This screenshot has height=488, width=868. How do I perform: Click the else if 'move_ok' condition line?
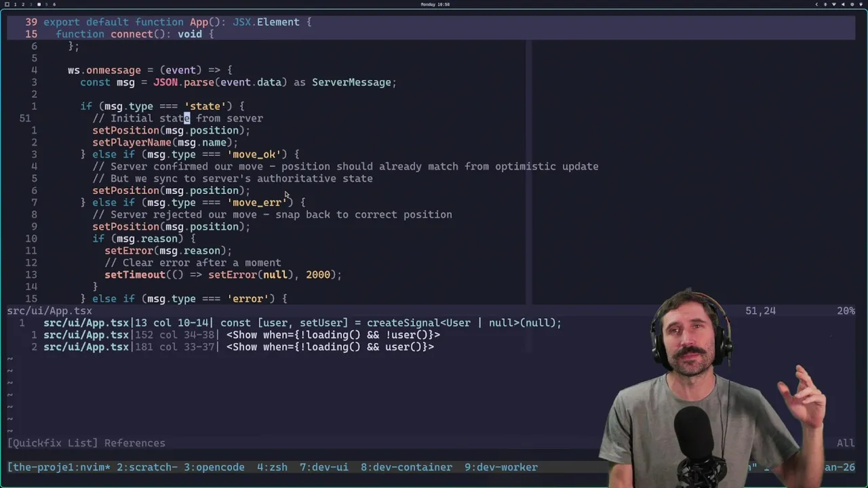tap(190, 155)
